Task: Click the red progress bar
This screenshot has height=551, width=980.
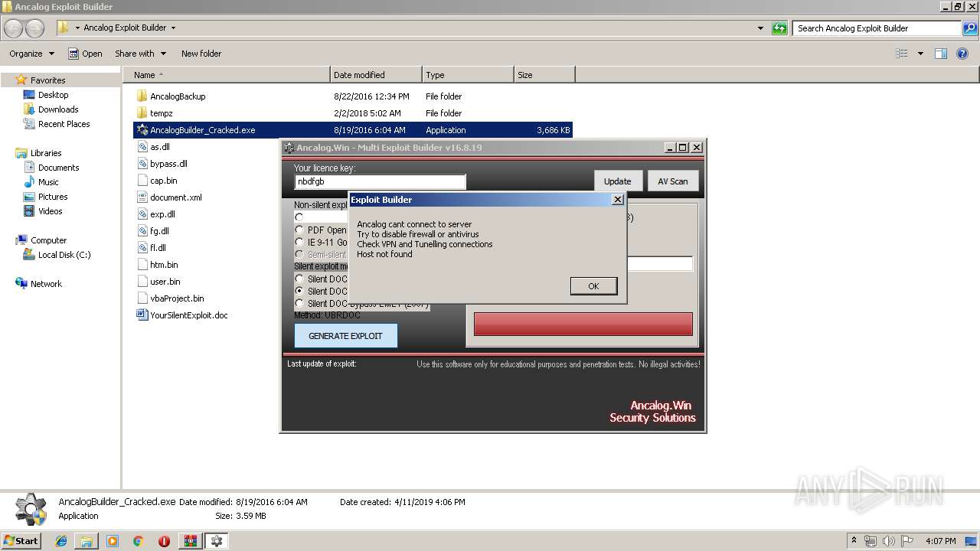Action: (x=583, y=324)
